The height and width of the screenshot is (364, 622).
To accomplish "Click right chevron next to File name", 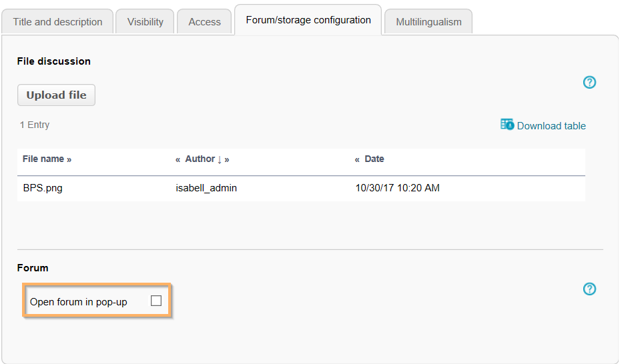I will tap(69, 159).
